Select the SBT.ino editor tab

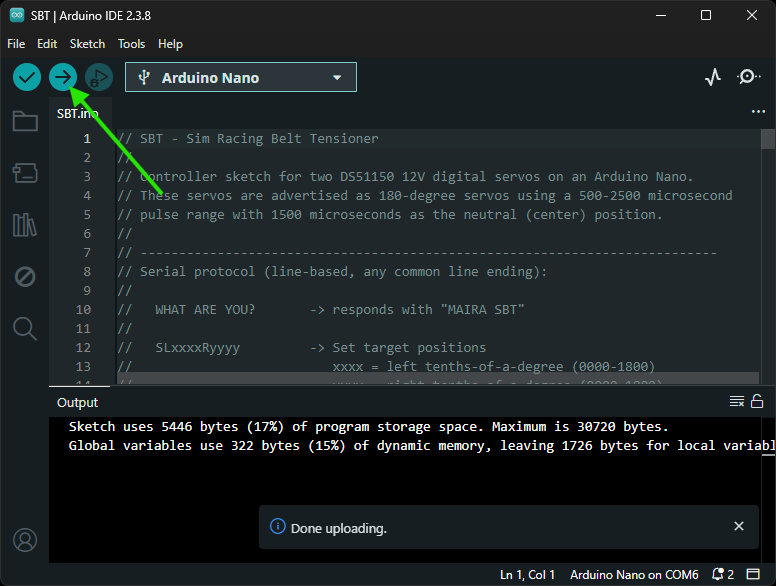tap(78, 114)
